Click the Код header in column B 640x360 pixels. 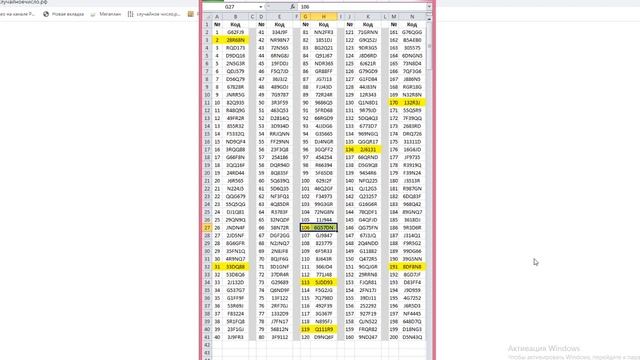235,24
